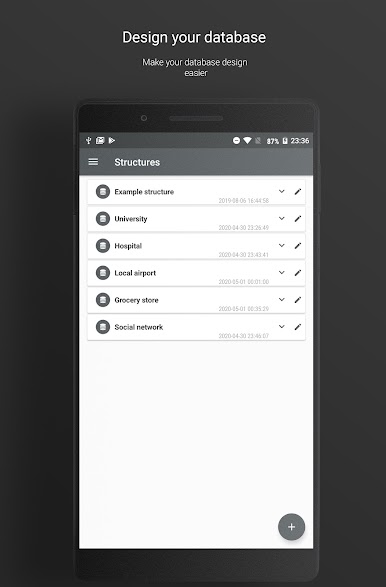The width and height of the screenshot is (386, 587).
Task: Edit the University structure with pencil
Action: click(x=298, y=219)
